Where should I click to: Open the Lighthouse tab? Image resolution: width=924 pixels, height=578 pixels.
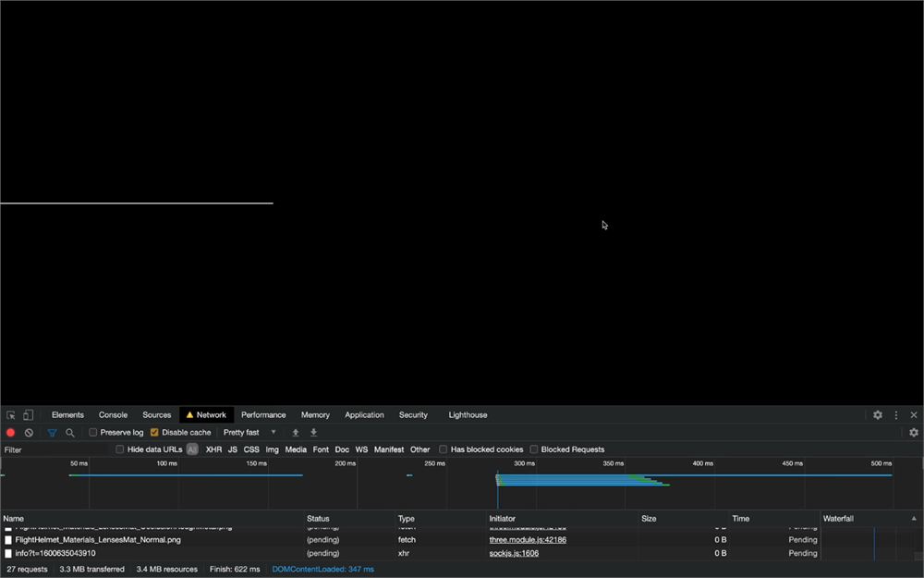pos(468,415)
